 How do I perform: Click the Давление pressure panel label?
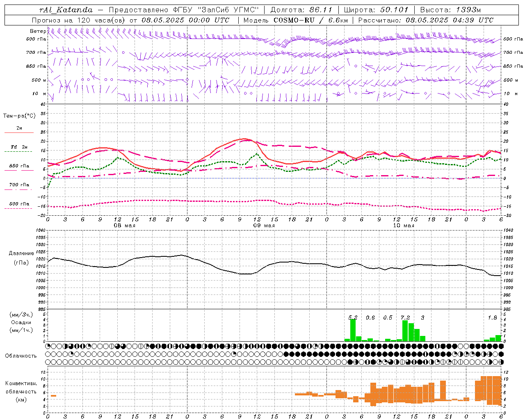point(21,253)
